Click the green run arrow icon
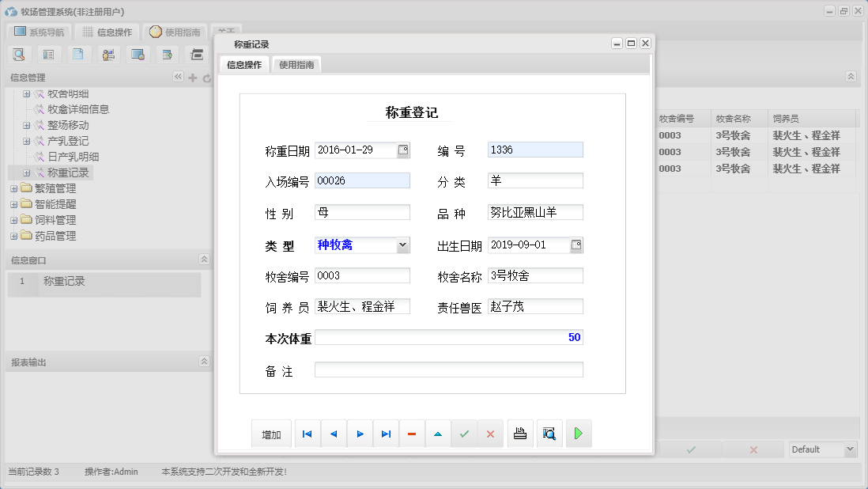The height and width of the screenshot is (489, 868). pos(578,434)
